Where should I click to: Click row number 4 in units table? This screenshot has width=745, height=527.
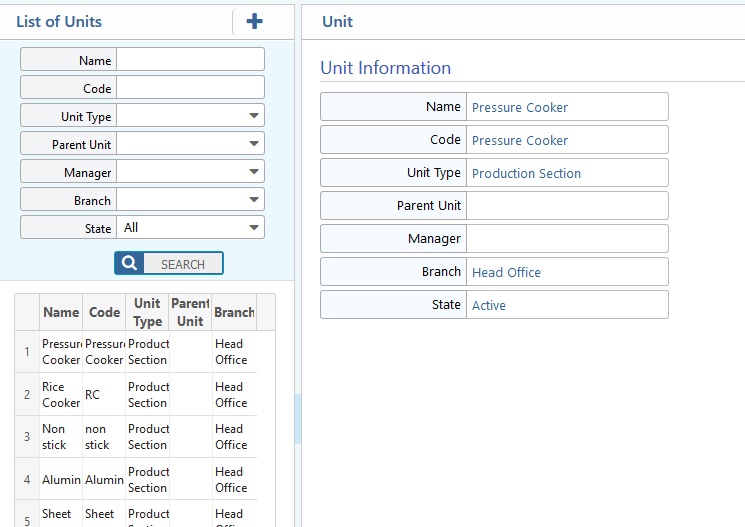[x=27, y=479]
